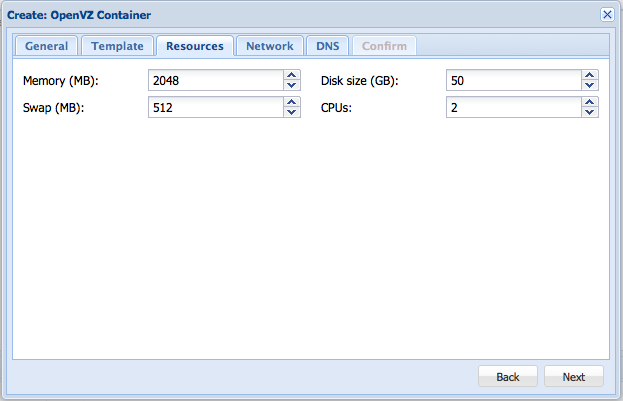Go to the Network tab

pyautogui.click(x=270, y=46)
